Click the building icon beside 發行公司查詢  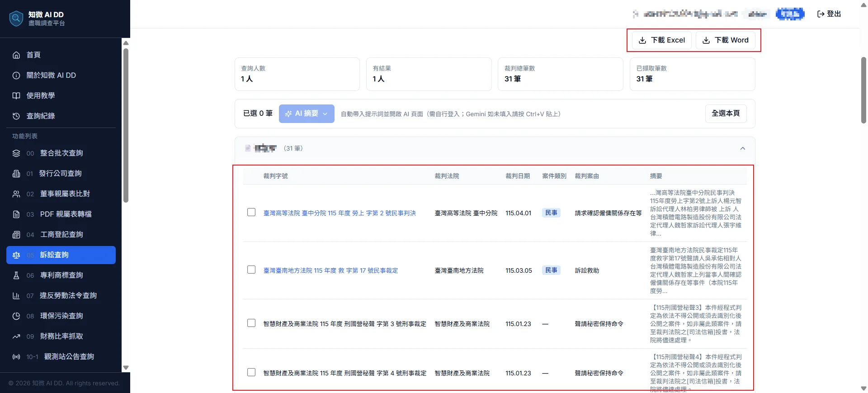point(16,174)
